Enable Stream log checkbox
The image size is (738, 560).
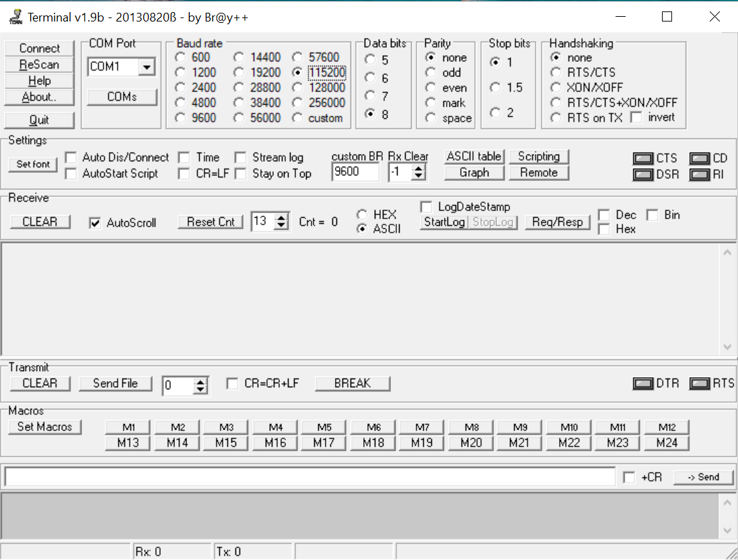tap(241, 157)
